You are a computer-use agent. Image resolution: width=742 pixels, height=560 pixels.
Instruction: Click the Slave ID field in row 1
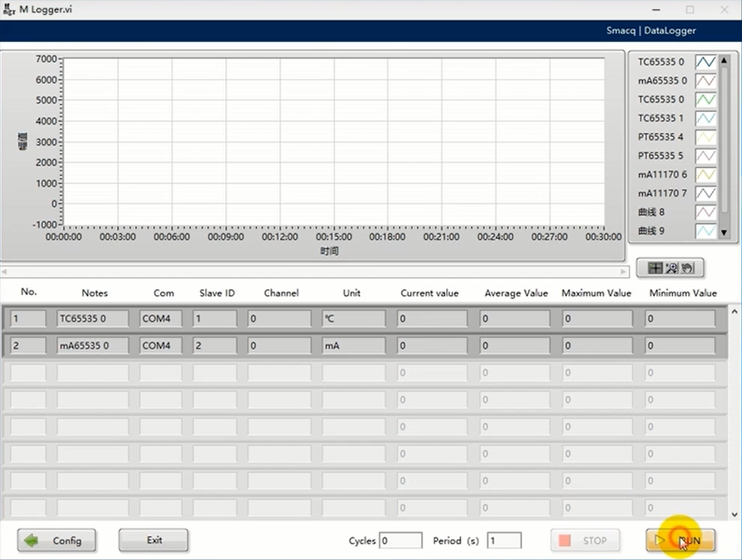pos(215,319)
